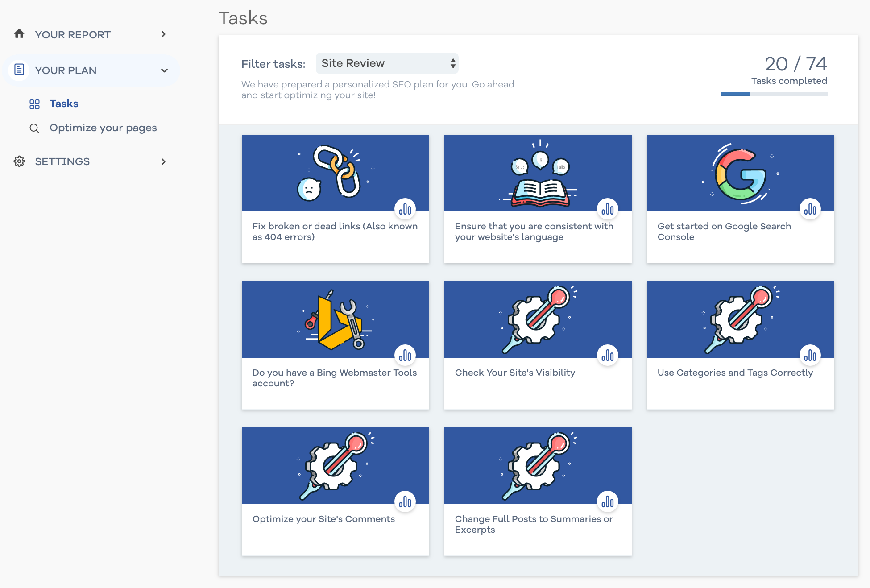Collapse the Your Plan section chevron
Viewport: 870px width, 588px height.
tap(164, 70)
